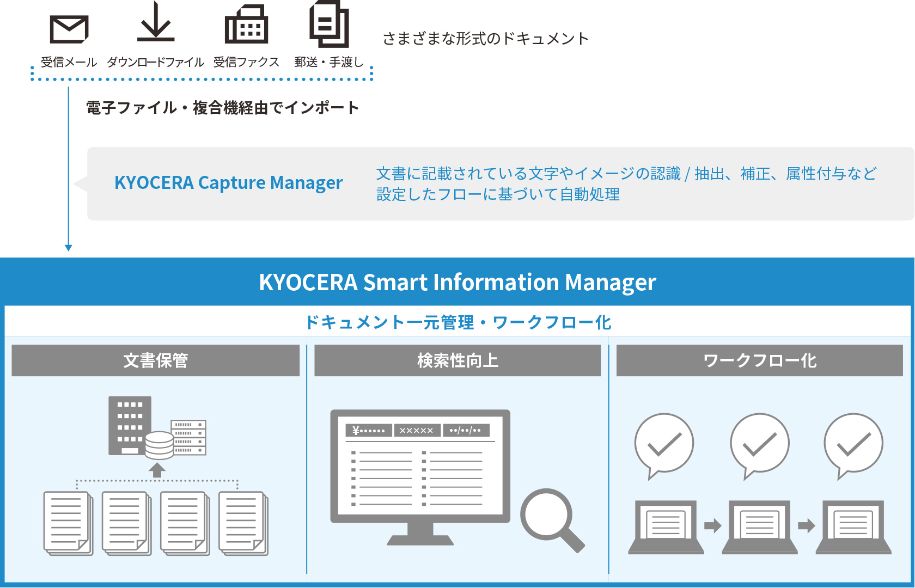Screen dimensions: 915x588
Task: Select the 検索性向上 header
Action: [457, 360]
